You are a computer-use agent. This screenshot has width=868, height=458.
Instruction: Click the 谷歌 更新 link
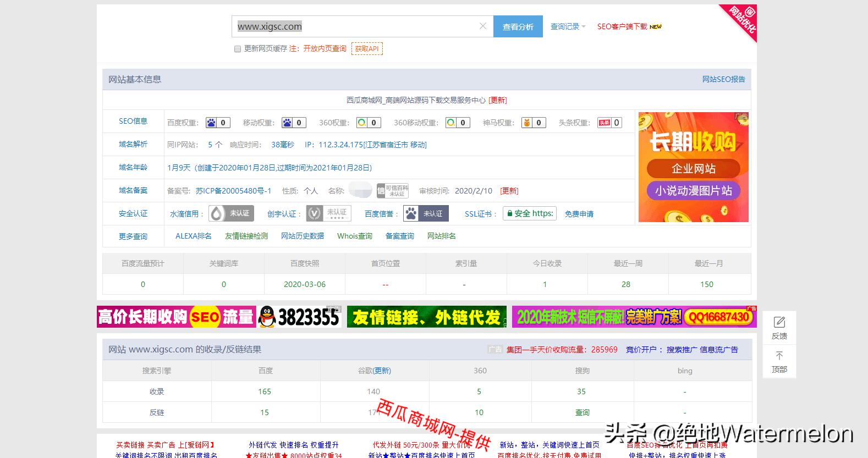tap(382, 371)
